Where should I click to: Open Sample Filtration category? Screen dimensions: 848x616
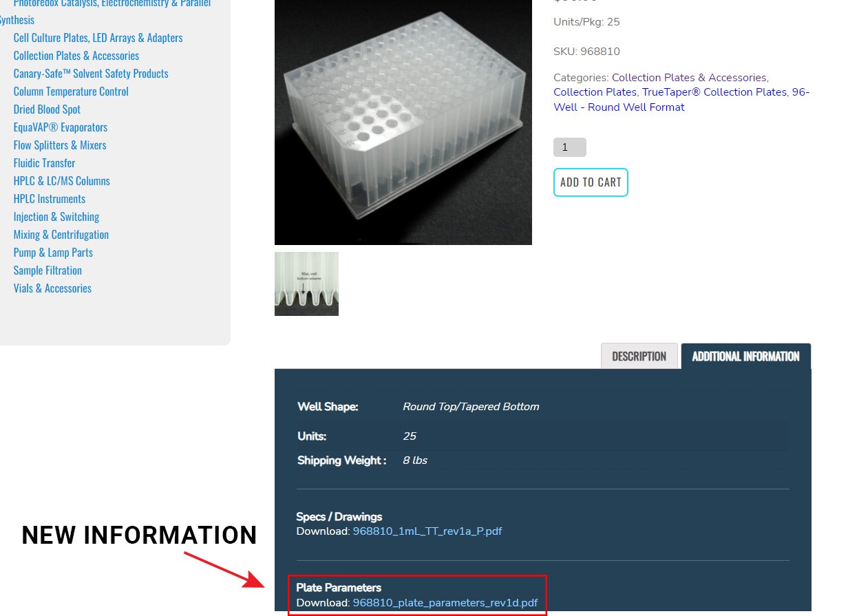click(47, 270)
